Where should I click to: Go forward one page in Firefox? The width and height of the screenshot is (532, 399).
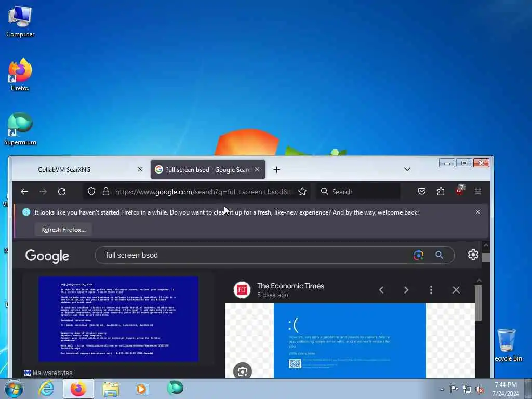(x=43, y=192)
